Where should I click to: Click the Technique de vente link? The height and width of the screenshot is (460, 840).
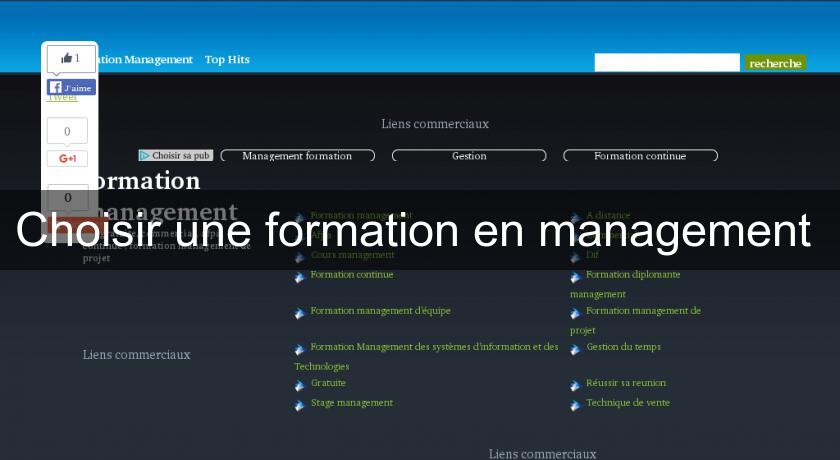point(628,403)
